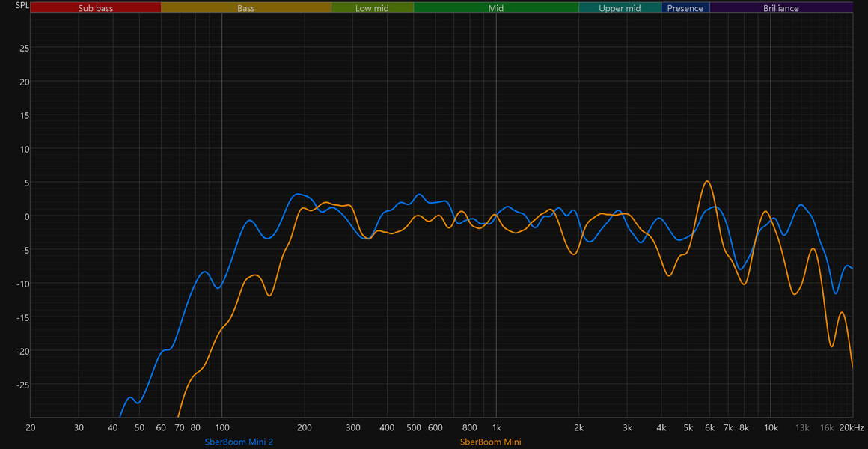Select the Sub bass frequency band label
This screenshot has height=449, width=868.
coord(96,8)
